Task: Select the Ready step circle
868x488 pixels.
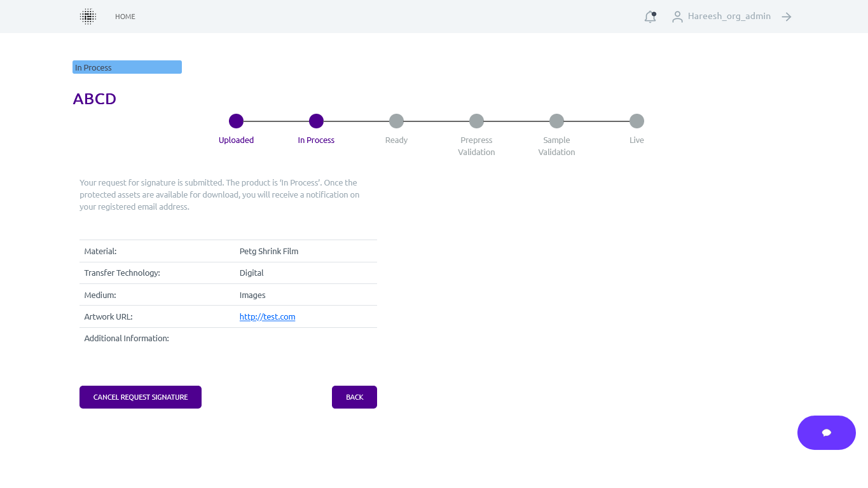Action: coord(396,121)
